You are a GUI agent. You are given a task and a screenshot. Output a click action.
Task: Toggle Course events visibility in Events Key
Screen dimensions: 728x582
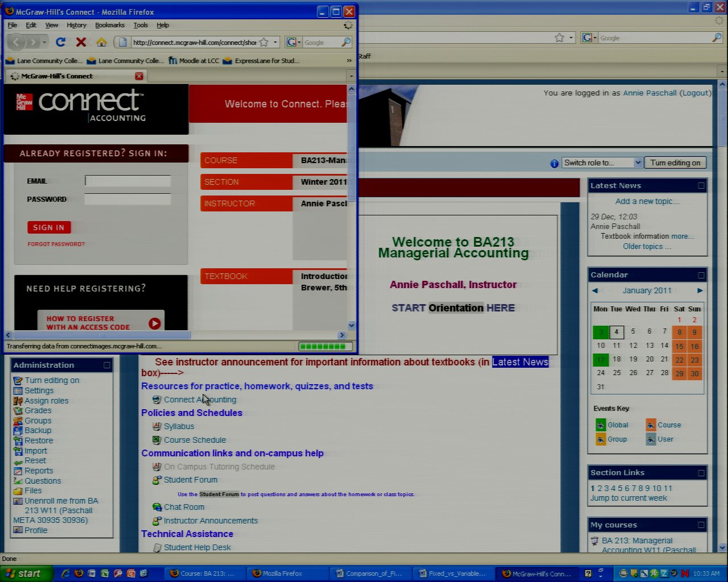coord(651,425)
